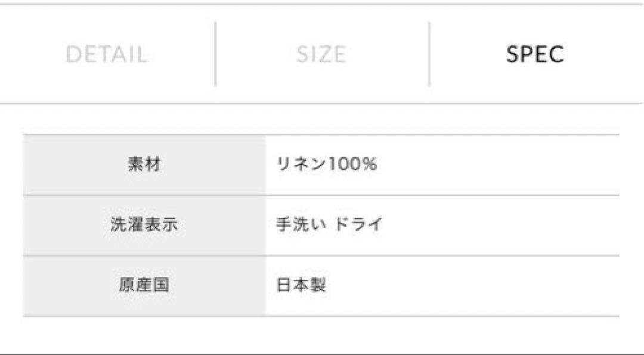
Task: Click the 日本製 origin value
Action: [x=301, y=285]
